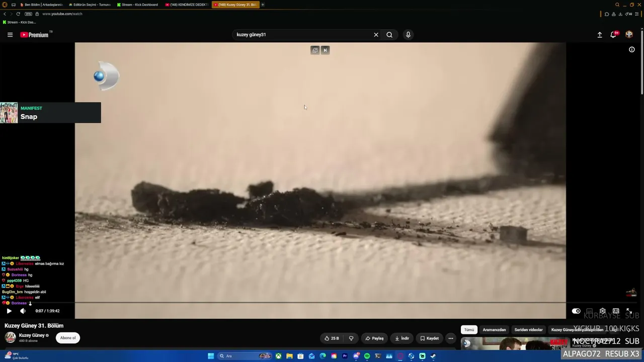Switch to KENDİMİZE DEDEKTİF browser tab
This screenshot has height=362, width=644.
[x=187, y=5]
